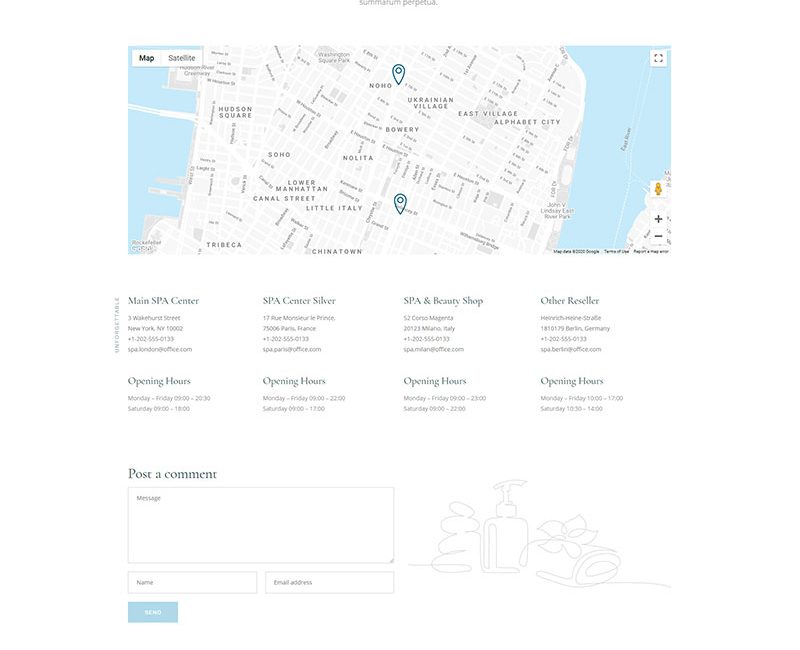Focus the Message text area
Viewport: 800px width, 650px height.
click(260, 525)
